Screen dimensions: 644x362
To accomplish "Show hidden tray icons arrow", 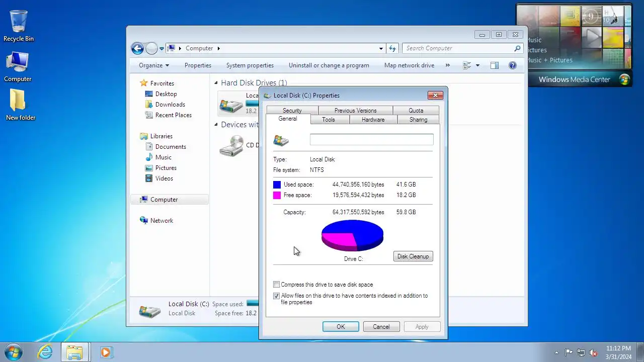I will tap(556, 352).
